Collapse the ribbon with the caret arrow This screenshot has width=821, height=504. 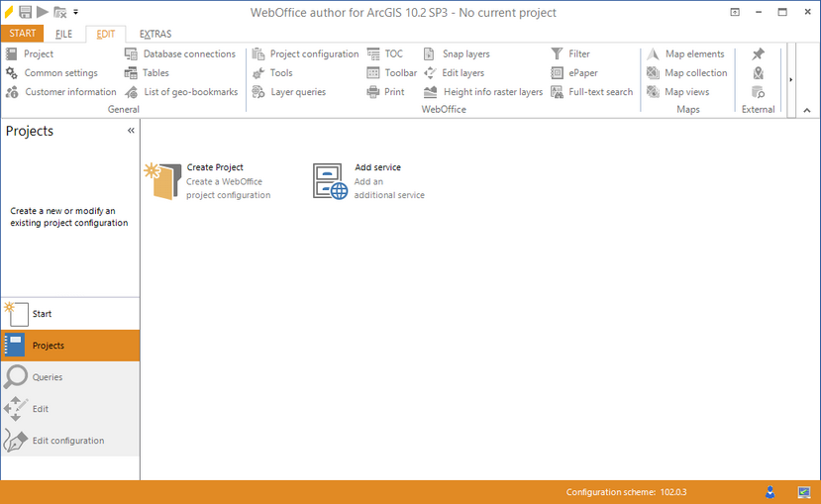807,110
